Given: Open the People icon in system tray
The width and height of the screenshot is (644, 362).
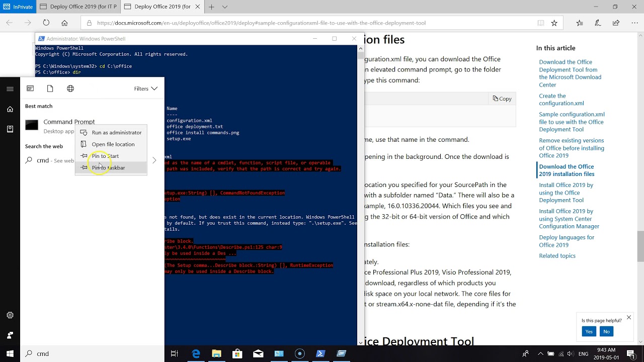Looking at the screenshot, I should click(x=526, y=353).
